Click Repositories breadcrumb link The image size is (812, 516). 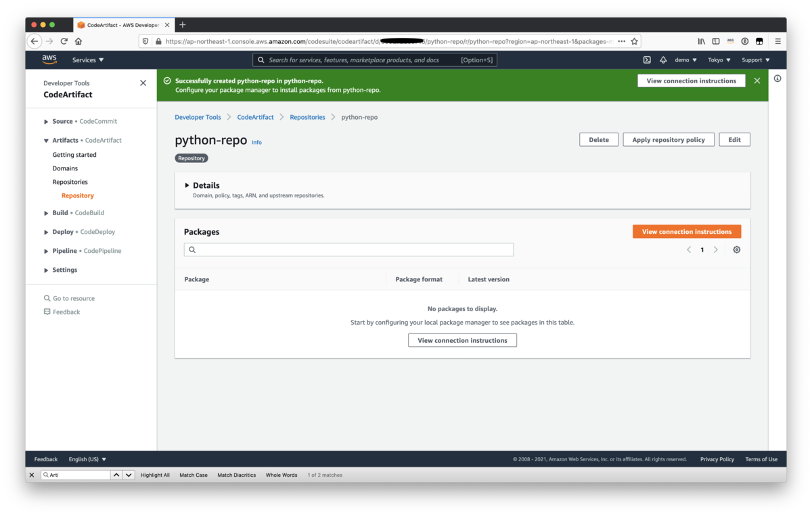[x=307, y=117]
